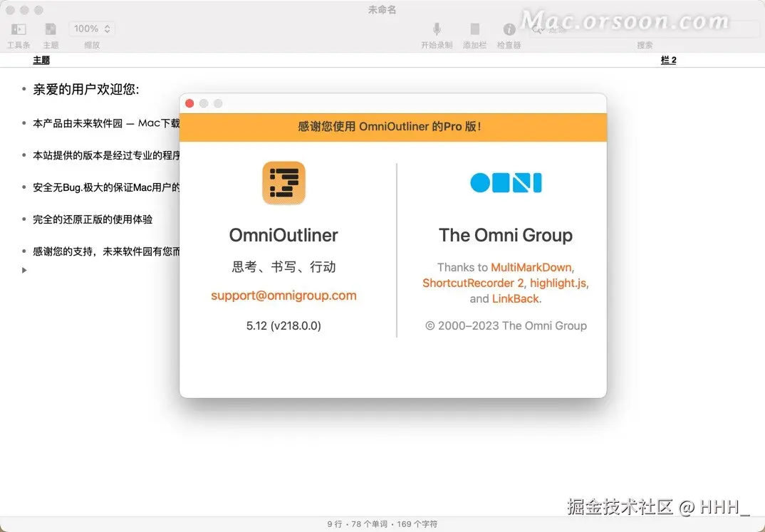Click the search field in toolbar
765x532 pixels.
[x=644, y=29]
